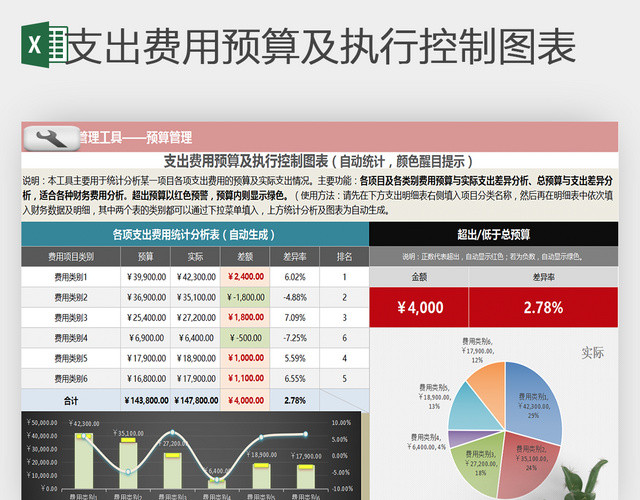Click the 费用项目类别 column header
This screenshot has height=500, width=640.
[x=71, y=257]
